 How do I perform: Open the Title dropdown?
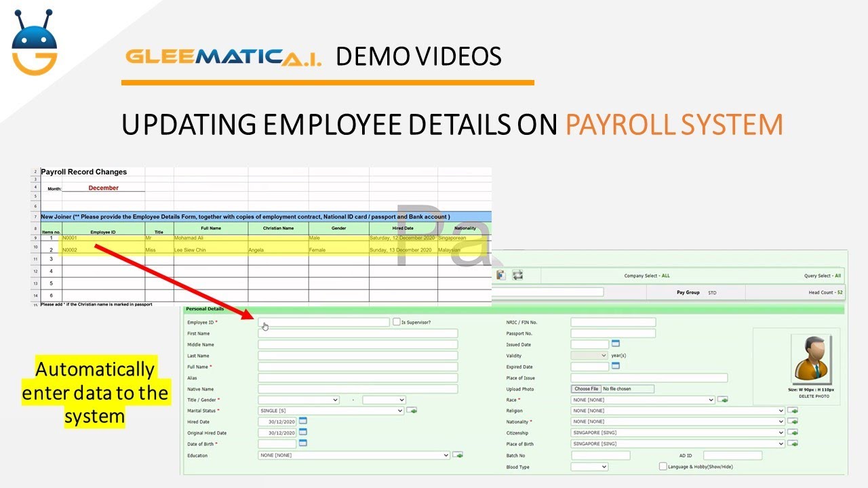coord(298,400)
